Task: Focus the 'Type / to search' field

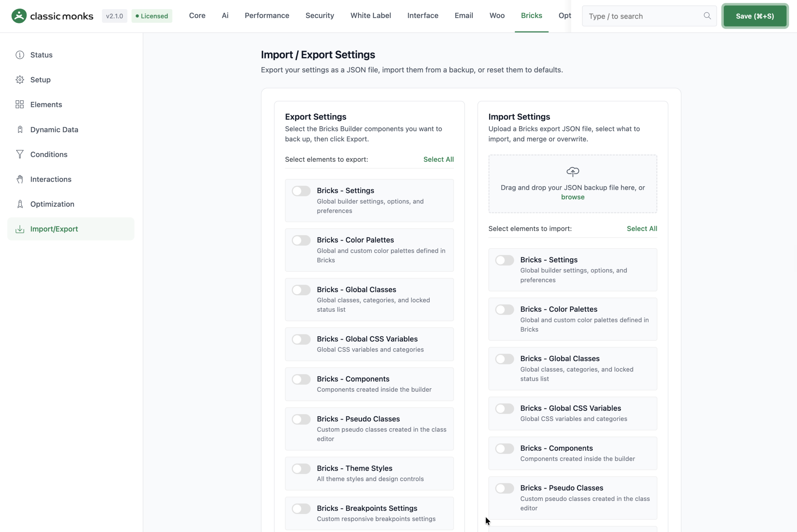Action: tap(649, 16)
